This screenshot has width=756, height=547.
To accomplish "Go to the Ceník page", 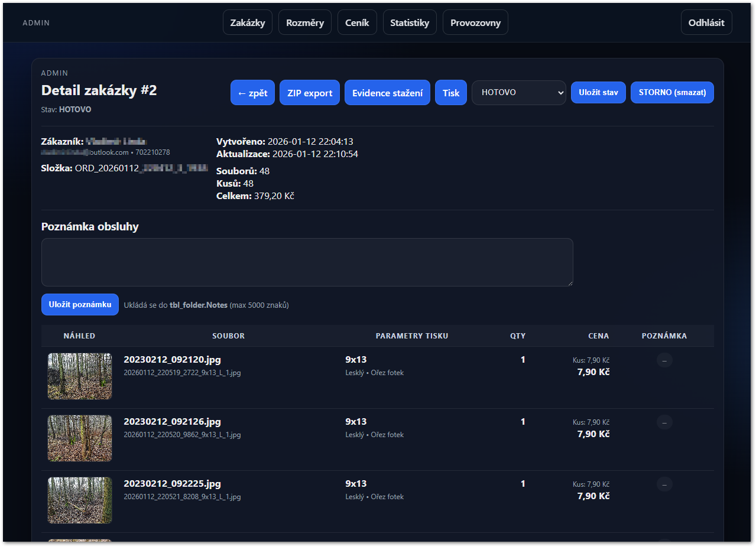I will 357,22.
